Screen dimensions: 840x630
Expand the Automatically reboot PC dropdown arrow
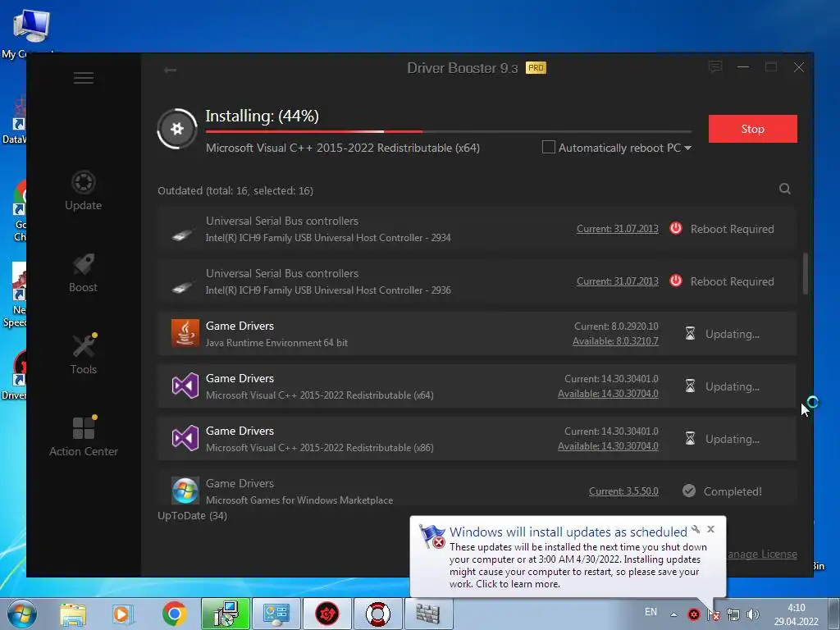point(688,148)
